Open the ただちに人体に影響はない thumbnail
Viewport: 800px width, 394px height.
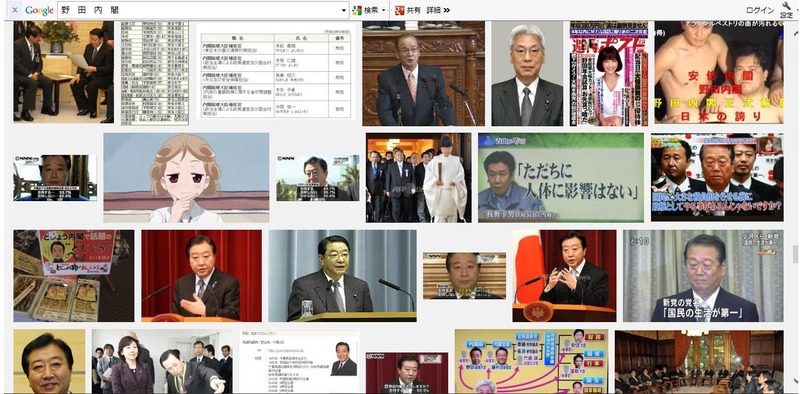click(x=561, y=178)
